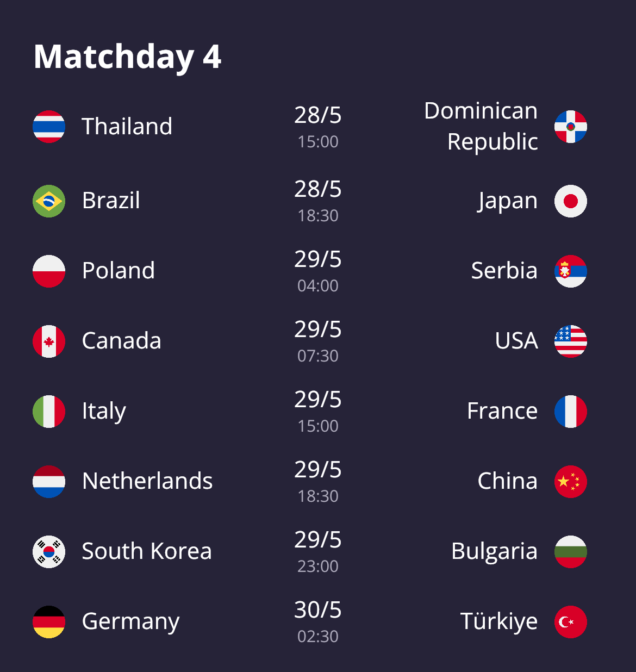Image resolution: width=636 pixels, height=672 pixels.
Task: Open the France team name
Action: coord(502,410)
